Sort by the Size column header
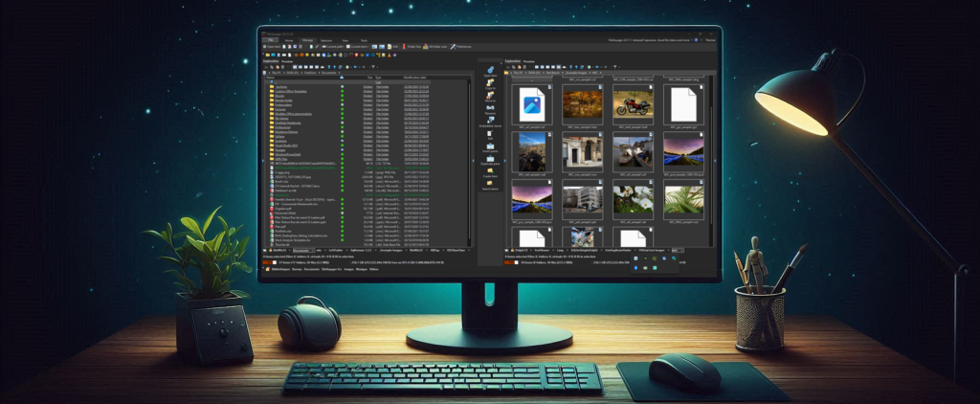This screenshot has height=404, width=980. point(370,78)
